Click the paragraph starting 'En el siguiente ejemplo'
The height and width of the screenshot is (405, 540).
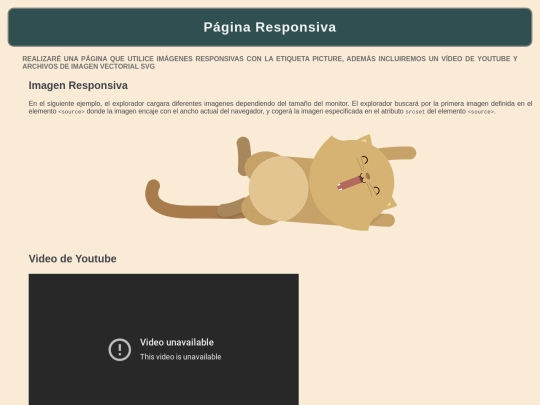click(x=280, y=107)
